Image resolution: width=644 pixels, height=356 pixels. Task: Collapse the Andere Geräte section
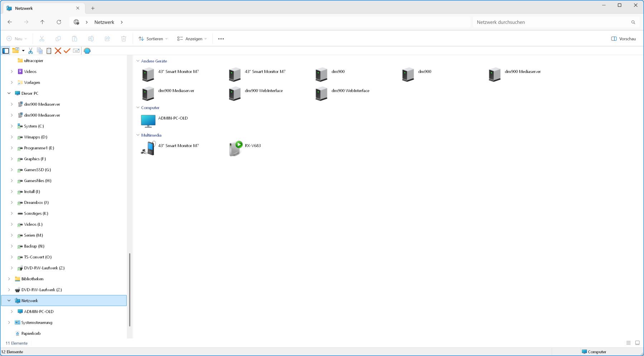point(138,61)
